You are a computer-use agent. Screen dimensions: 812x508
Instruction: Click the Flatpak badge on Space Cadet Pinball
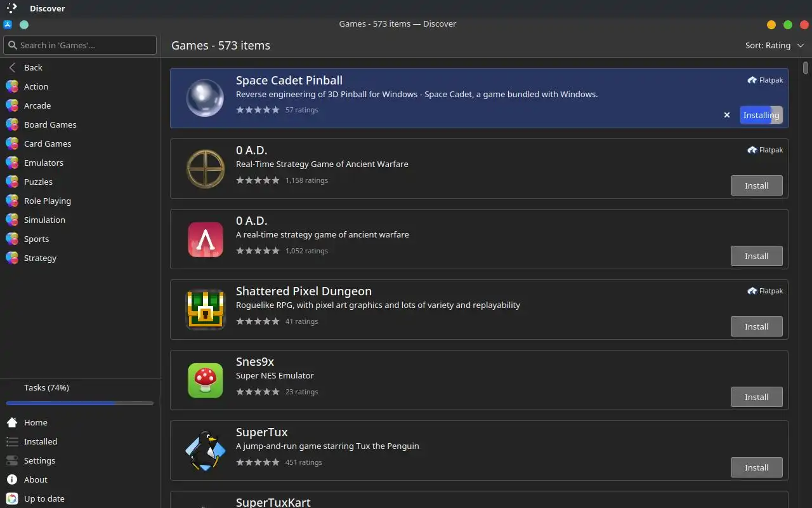(x=765, y=80)
